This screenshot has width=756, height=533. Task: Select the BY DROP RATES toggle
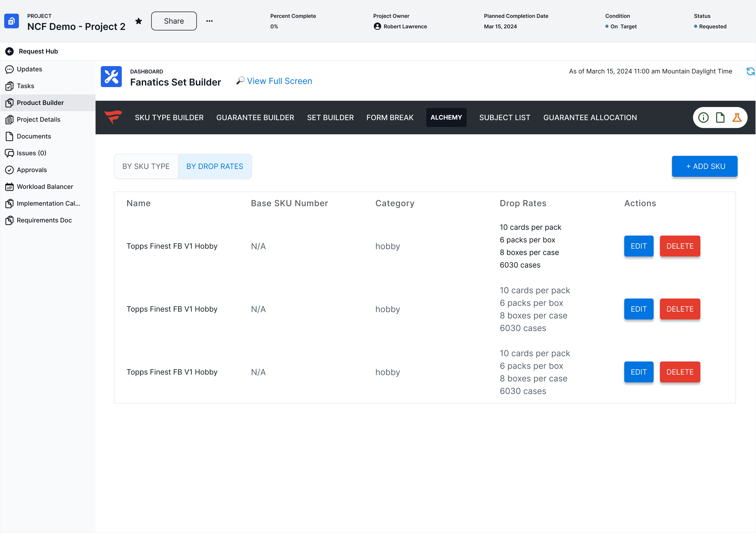pos(215,167)
